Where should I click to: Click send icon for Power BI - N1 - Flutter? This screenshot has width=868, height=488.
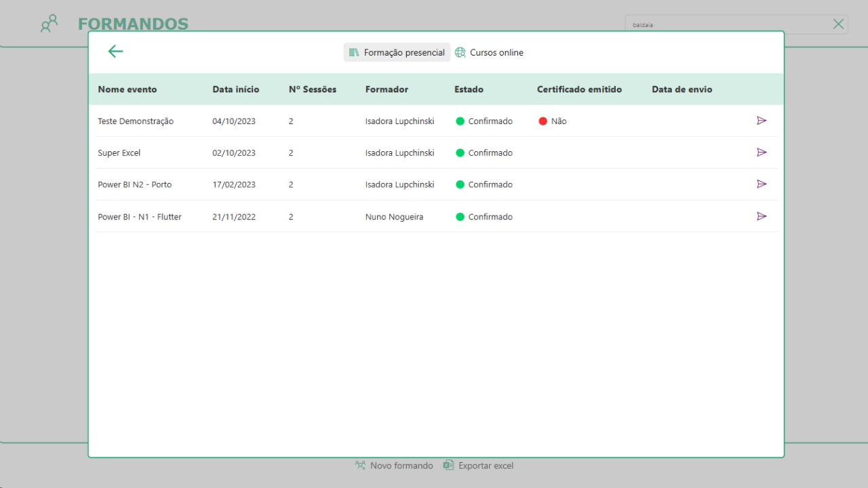click(762, 216)
